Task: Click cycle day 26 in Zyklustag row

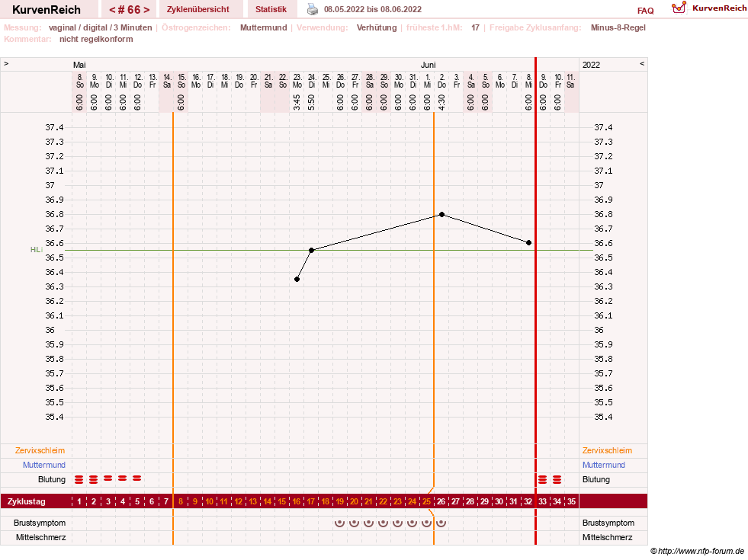Action: (441, 501)
